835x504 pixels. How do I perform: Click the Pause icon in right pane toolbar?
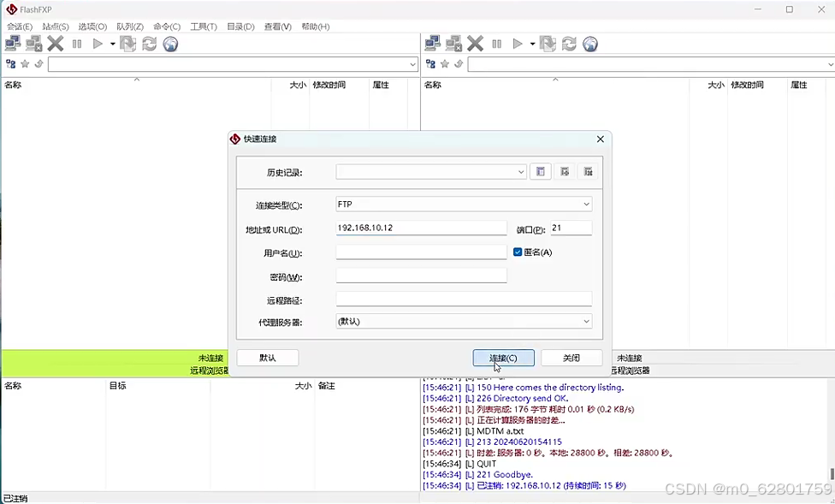(497, 44)
